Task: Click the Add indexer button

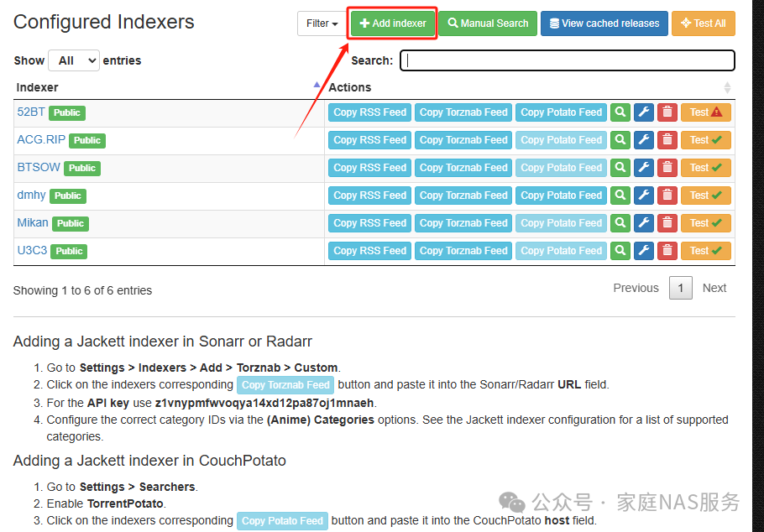Action: tap(392, 23)
